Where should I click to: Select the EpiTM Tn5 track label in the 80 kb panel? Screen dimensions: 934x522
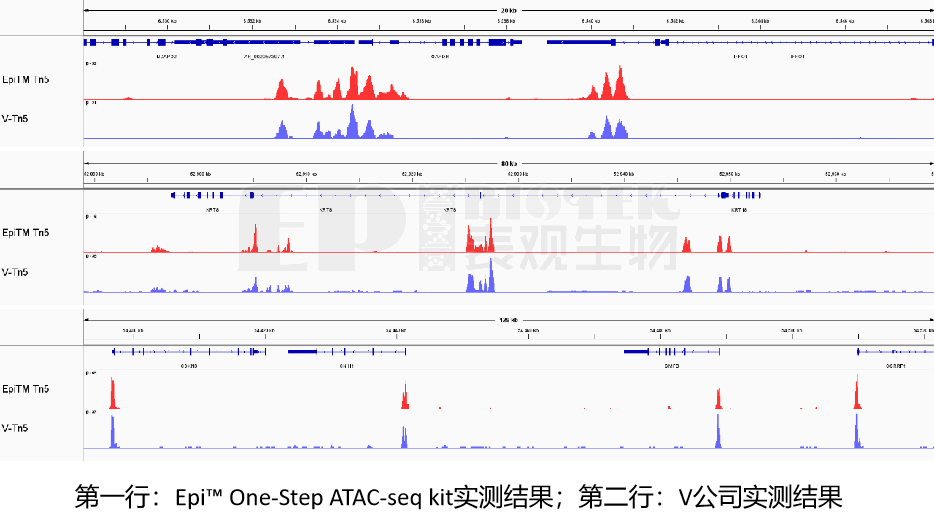[x=26, y=233]
